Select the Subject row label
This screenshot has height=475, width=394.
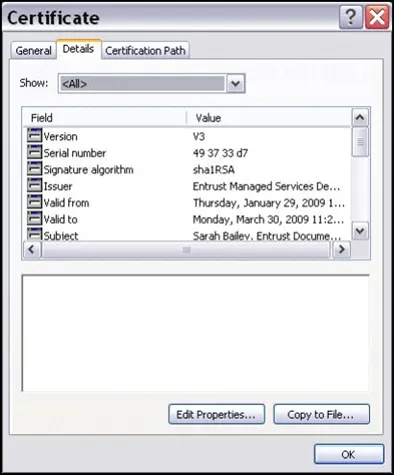tap(61, 235)
